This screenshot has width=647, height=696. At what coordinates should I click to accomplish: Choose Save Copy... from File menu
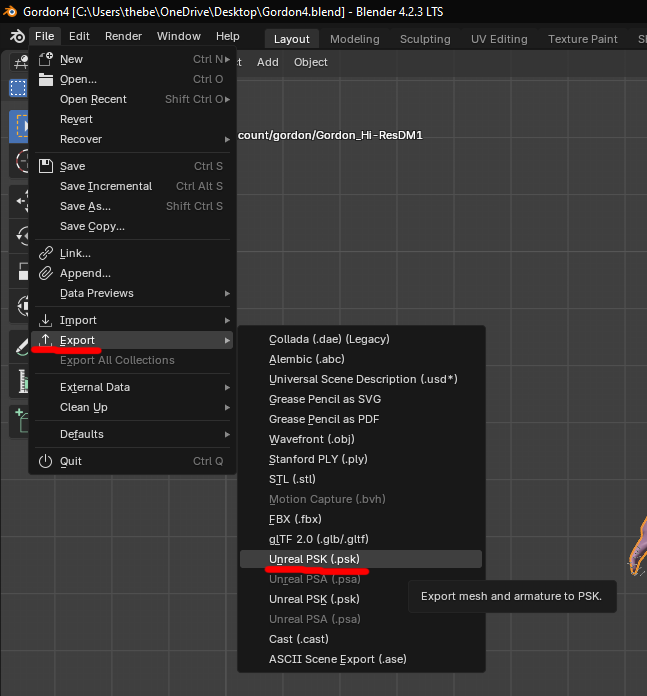pos(132,226)
